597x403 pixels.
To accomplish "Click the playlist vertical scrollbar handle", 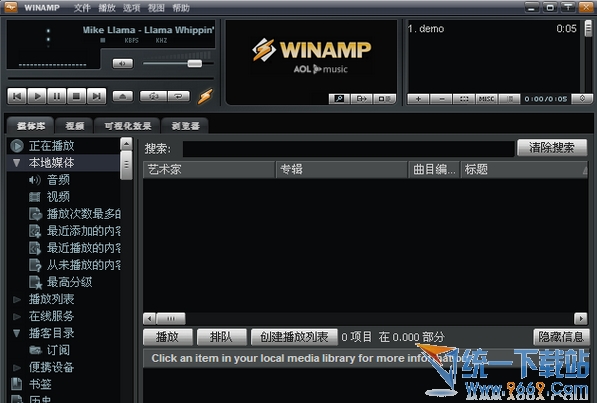I will tap(588, 28).
